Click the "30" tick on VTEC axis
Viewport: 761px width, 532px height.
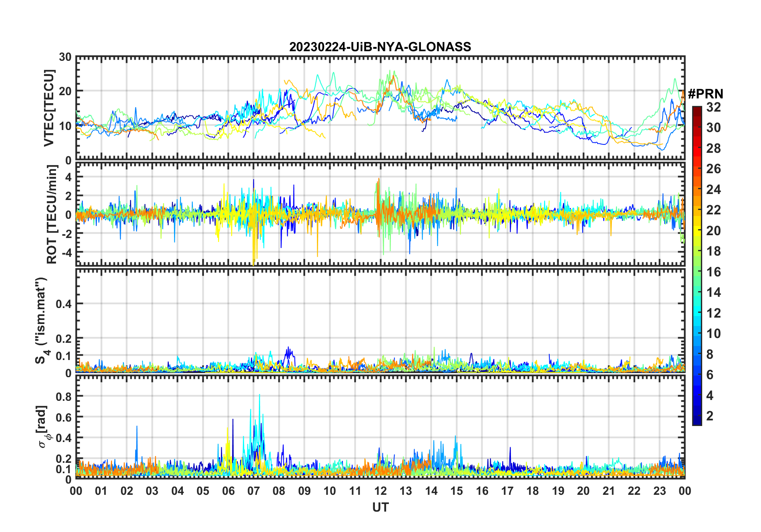66,57
